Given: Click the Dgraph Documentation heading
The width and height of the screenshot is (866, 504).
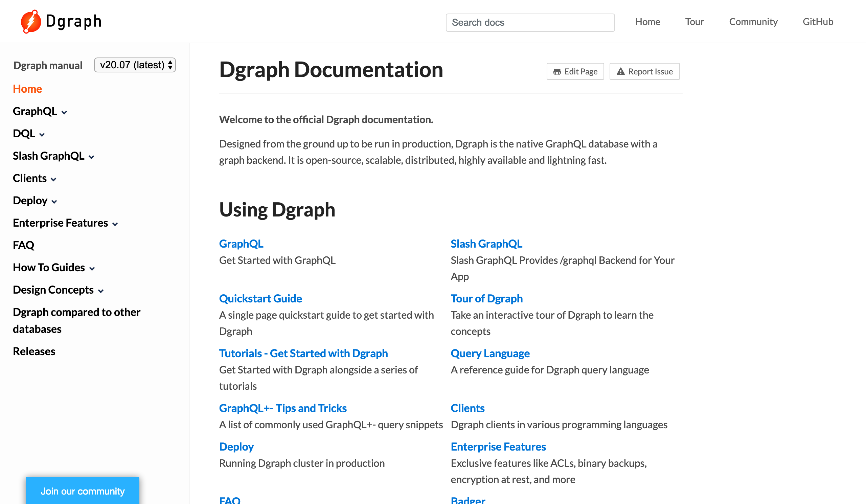Looking at the screenshot, I should coord(331,70).
